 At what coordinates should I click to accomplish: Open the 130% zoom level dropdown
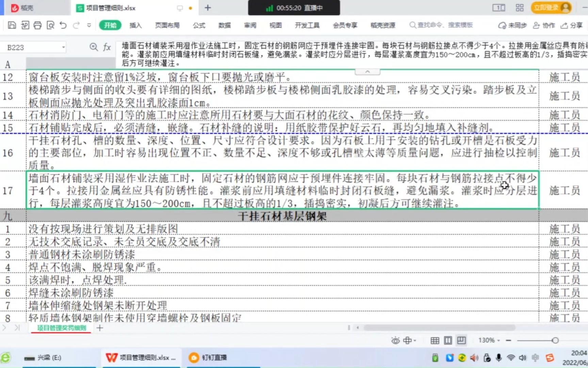point(489,340)
